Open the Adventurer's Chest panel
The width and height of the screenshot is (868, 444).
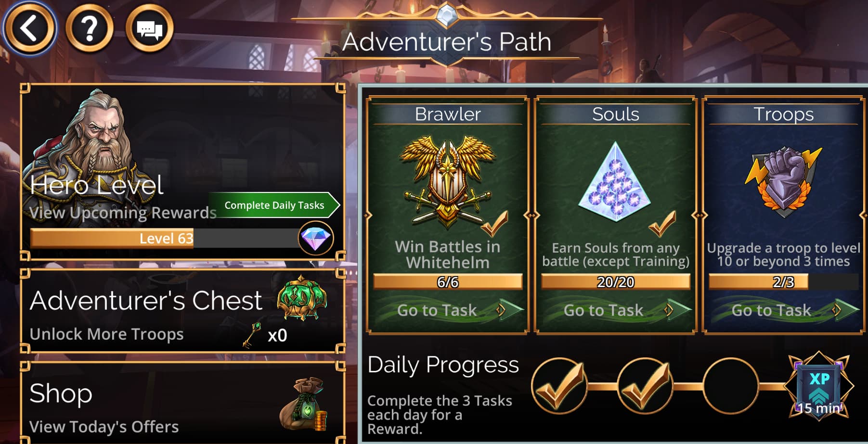coord(183,311)
